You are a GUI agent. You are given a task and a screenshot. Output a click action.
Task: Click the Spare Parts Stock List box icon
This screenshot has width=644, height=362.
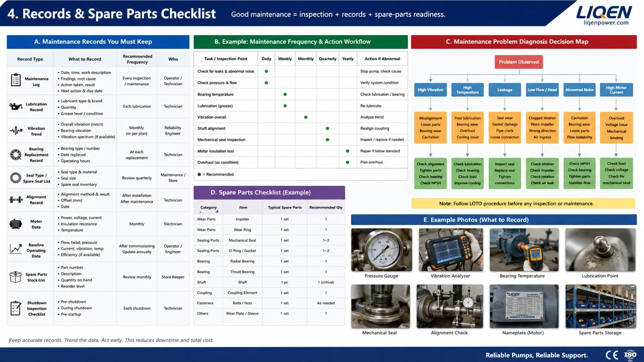pyautogui.click(x=15, y=277)
